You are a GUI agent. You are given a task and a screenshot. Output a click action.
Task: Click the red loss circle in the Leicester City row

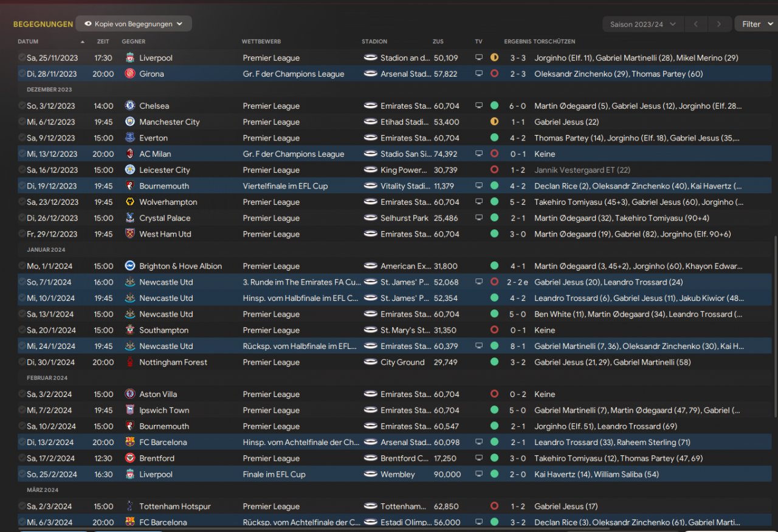point(494,170)
